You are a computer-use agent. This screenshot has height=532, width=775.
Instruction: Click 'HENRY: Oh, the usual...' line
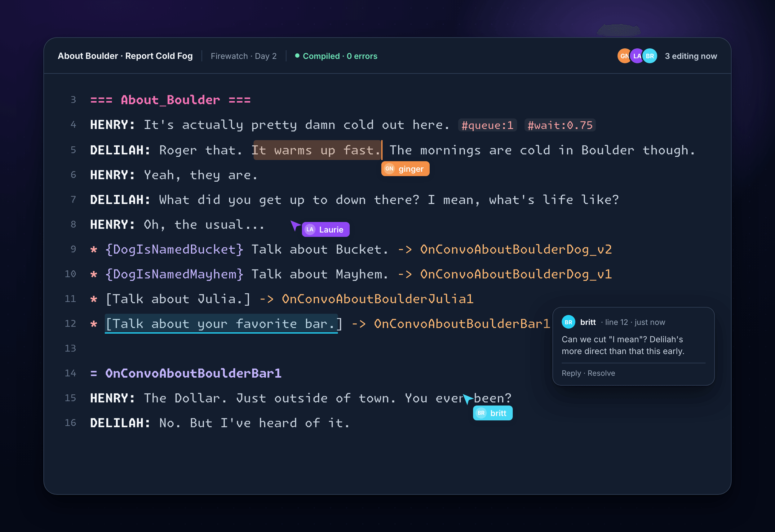pos(178,224)
